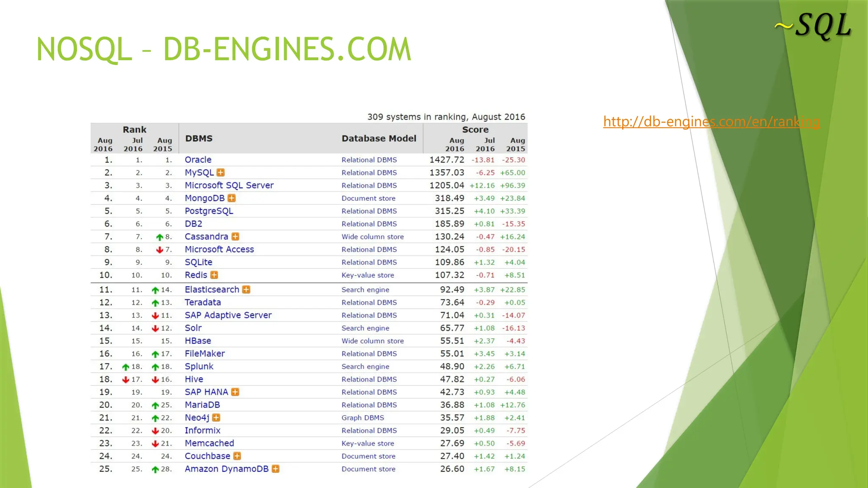
Task: Click Search engine in Elasticsearch row
Action: [x=365, y=289]
